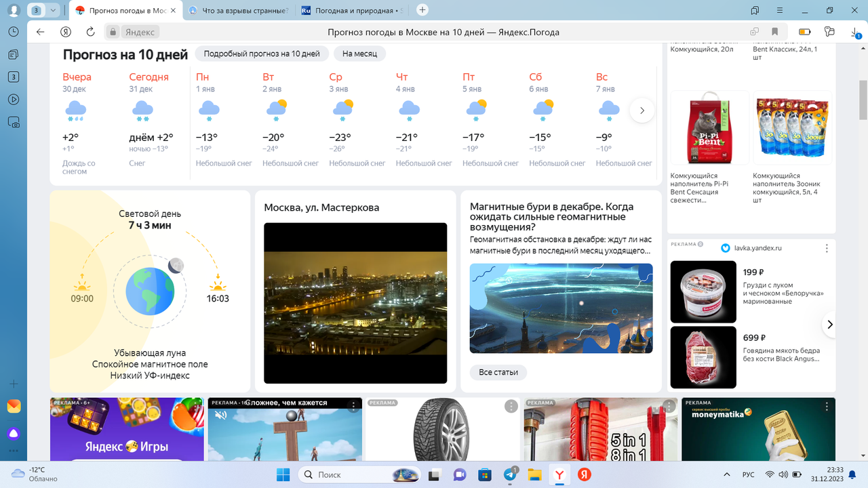868x488 pixels.
Task: Open 'Грузди с луком' 199 ₽ product
Action: pyautogui.click(x=749, y=291)
